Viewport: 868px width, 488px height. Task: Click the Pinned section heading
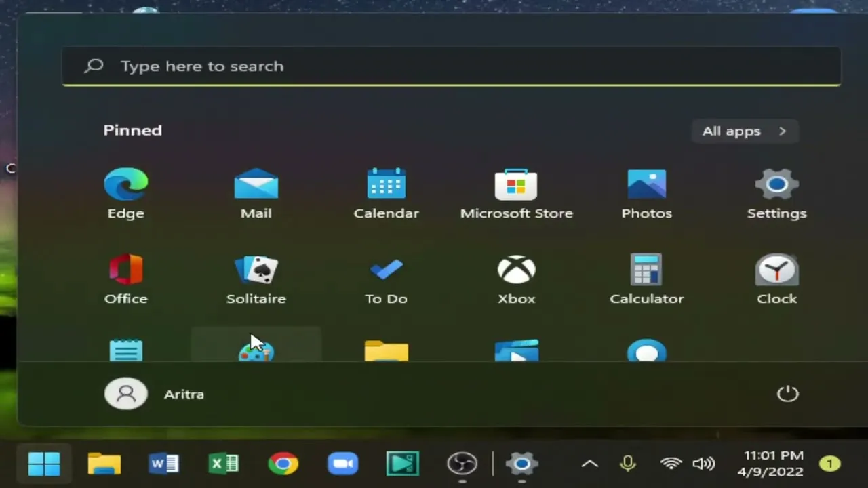click(133, 130)
